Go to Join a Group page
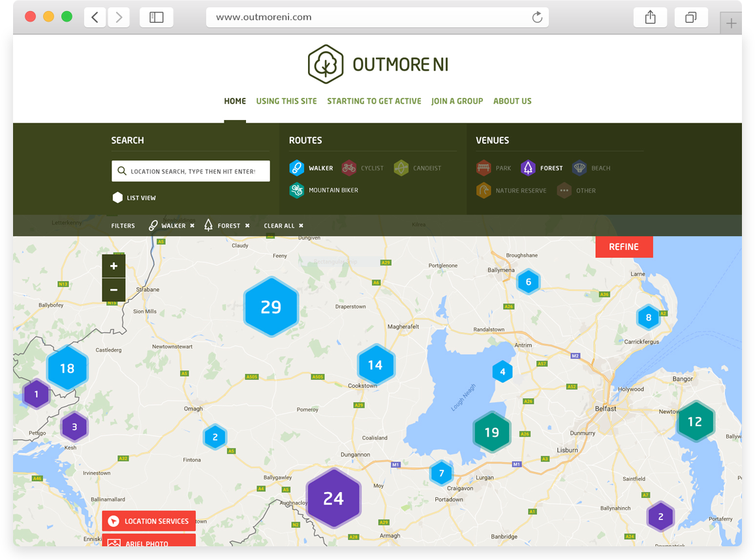The image size is (755, 560). pos(457,101)
